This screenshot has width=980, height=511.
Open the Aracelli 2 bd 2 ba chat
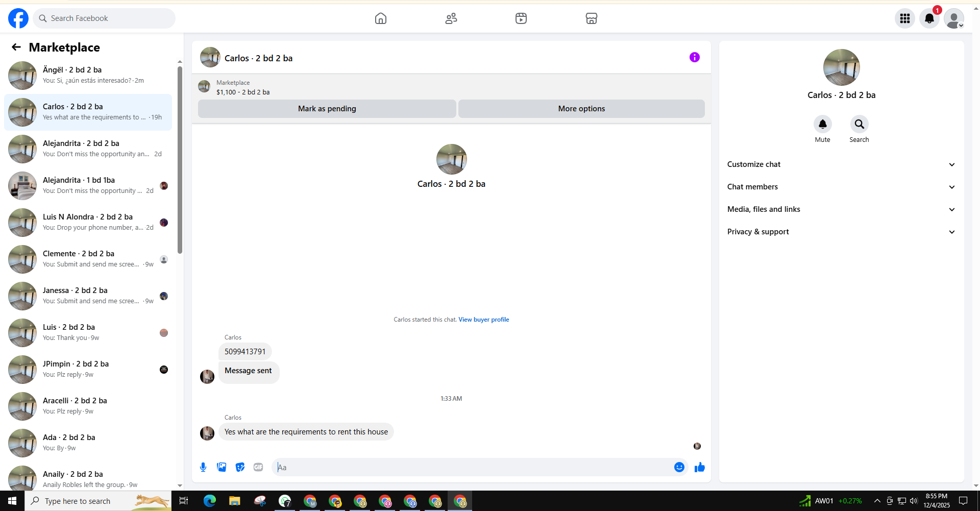click(x=88, y=406)
